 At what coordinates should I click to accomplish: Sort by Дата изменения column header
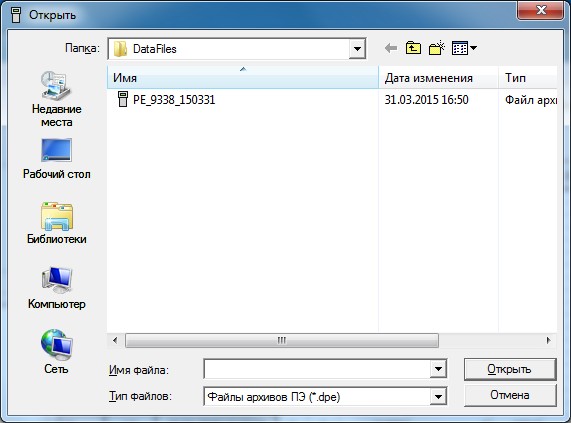(x=438, y=78)
